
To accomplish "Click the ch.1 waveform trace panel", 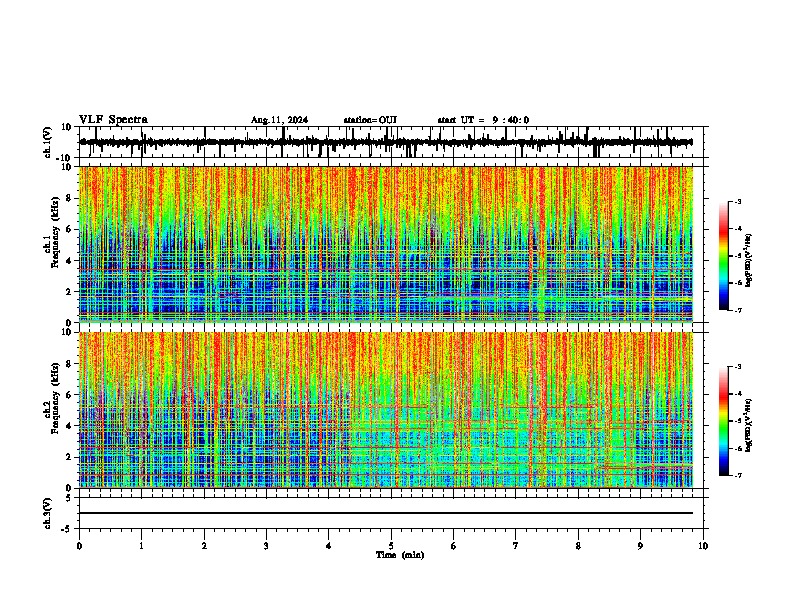I will [x=393, y=142].
